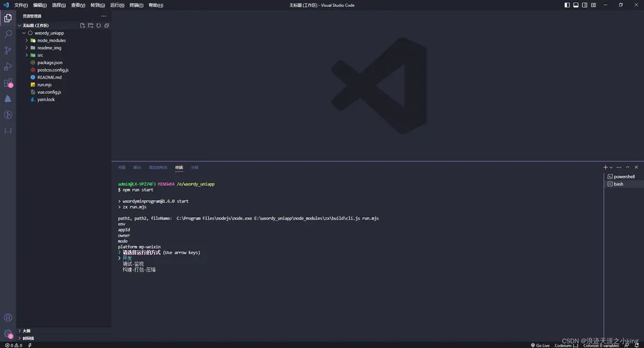Screen dimensions: 644x348
Task: Toggle the primary sidebar layout button
Action: [x=567, y=5]
